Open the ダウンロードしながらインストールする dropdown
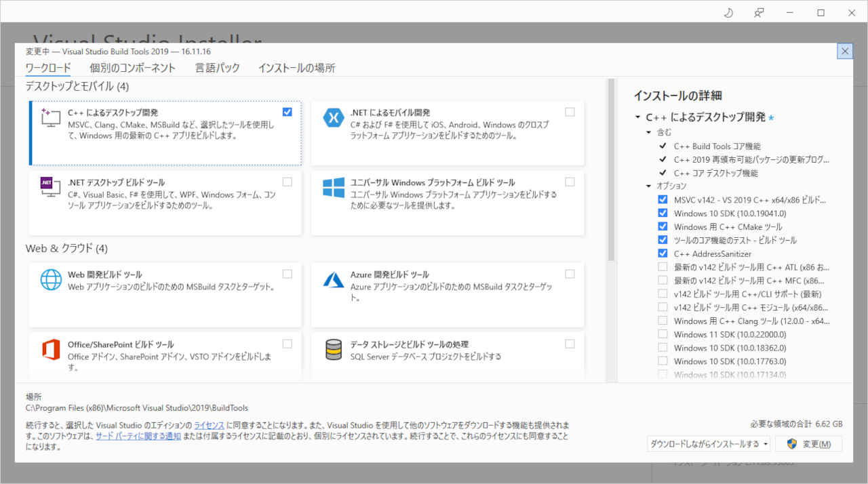 point(709,444)
